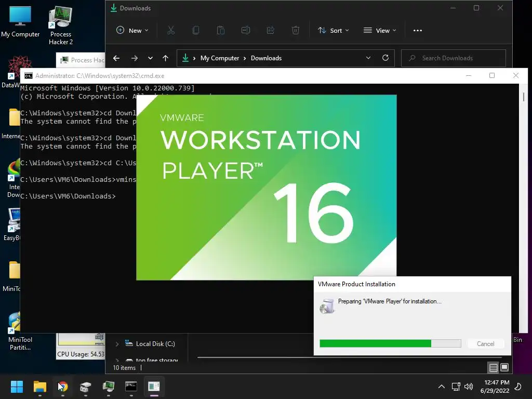Screen dimensions: 532x399
Task: Refresh the Downloads folder
Action: 385,58
